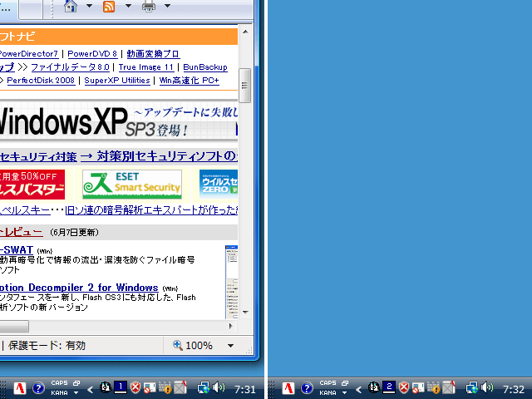Screen dimensions: 532x399
Task: Open the Print options dropdown arrow
Action: point(167,6)
